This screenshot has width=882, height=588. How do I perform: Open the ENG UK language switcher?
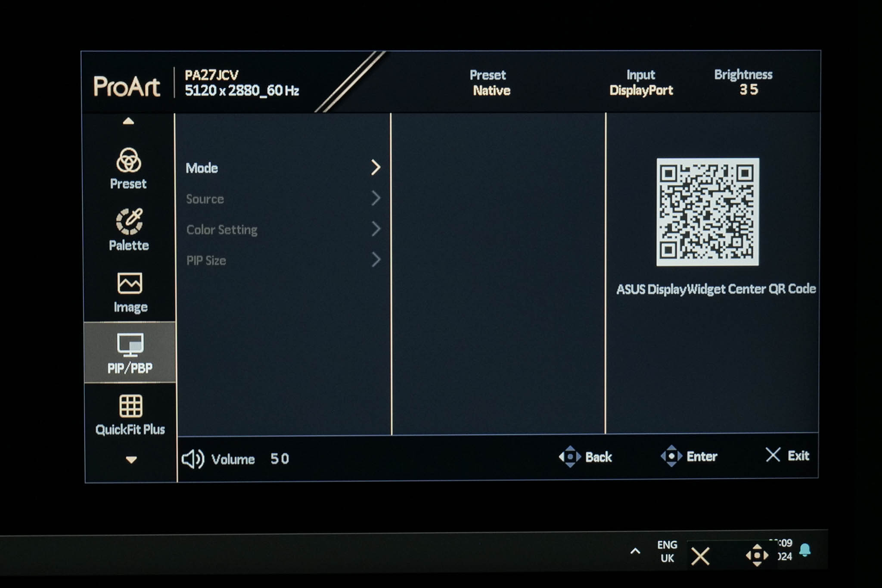(x=667, y=551)
